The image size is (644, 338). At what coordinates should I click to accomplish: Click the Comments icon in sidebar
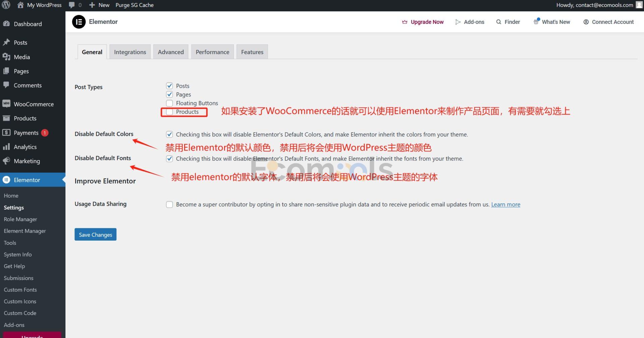coord(6,85)
